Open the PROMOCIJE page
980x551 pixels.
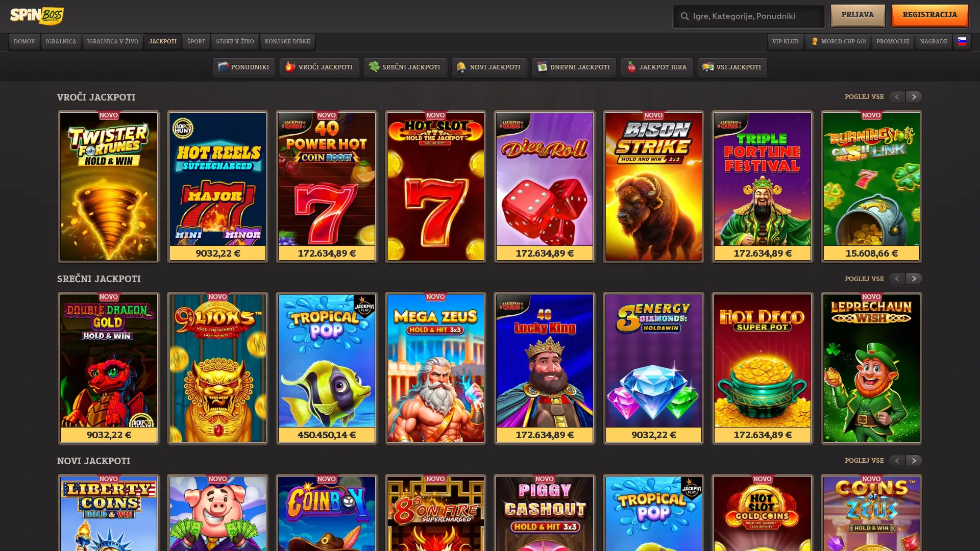893,41
